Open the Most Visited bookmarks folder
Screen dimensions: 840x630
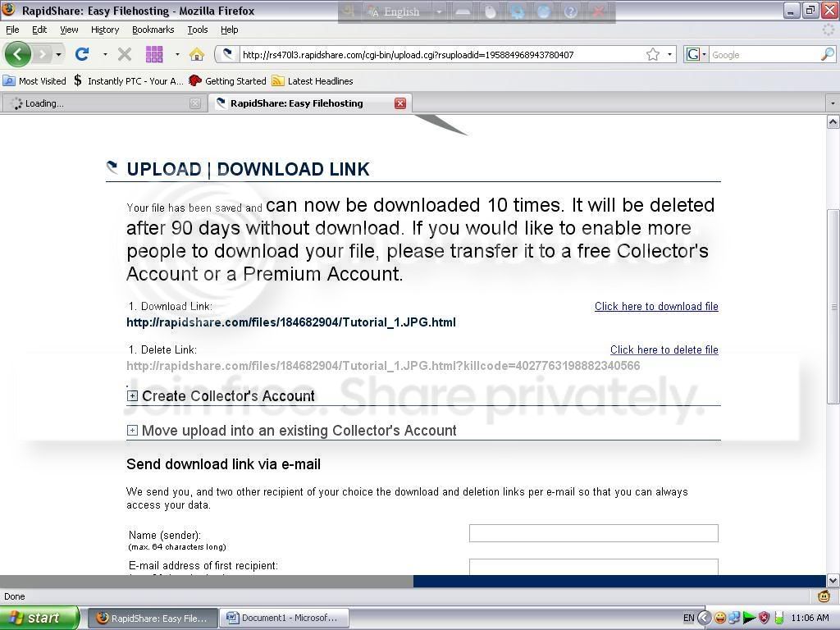pos(34,81)
